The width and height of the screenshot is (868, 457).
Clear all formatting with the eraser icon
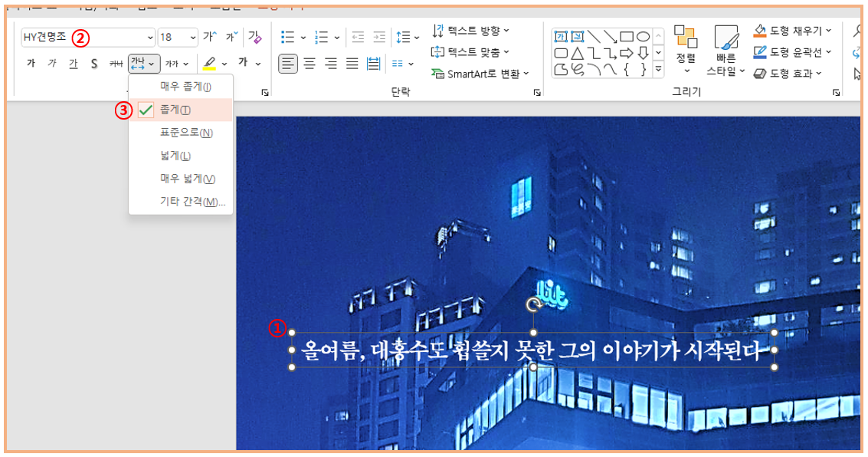(x=254, y=37)
